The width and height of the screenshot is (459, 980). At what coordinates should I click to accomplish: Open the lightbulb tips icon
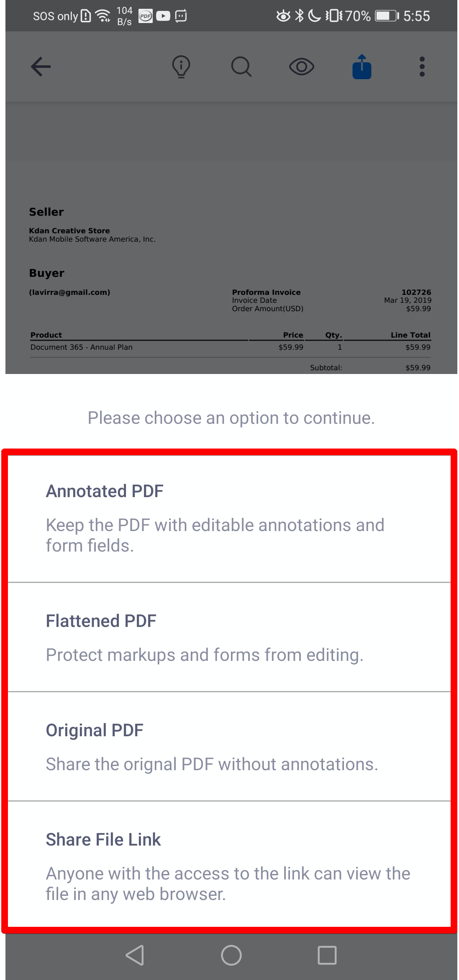(181, 67)
